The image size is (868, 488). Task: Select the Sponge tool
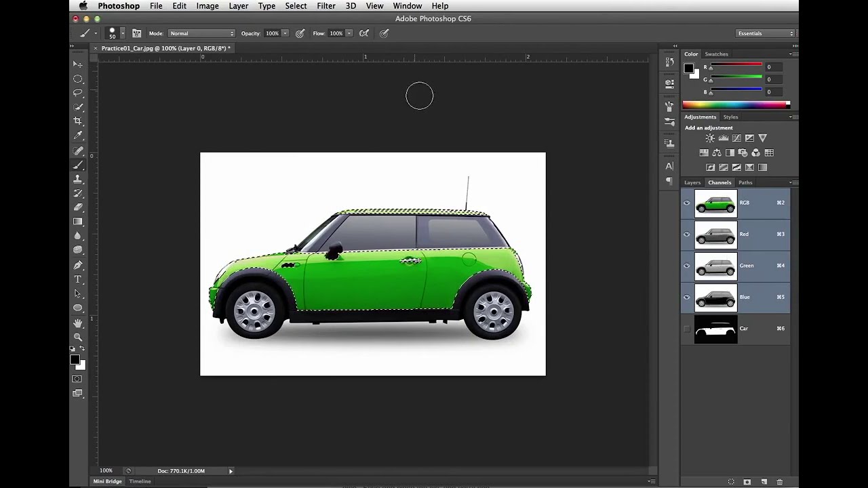click(77, 250)
